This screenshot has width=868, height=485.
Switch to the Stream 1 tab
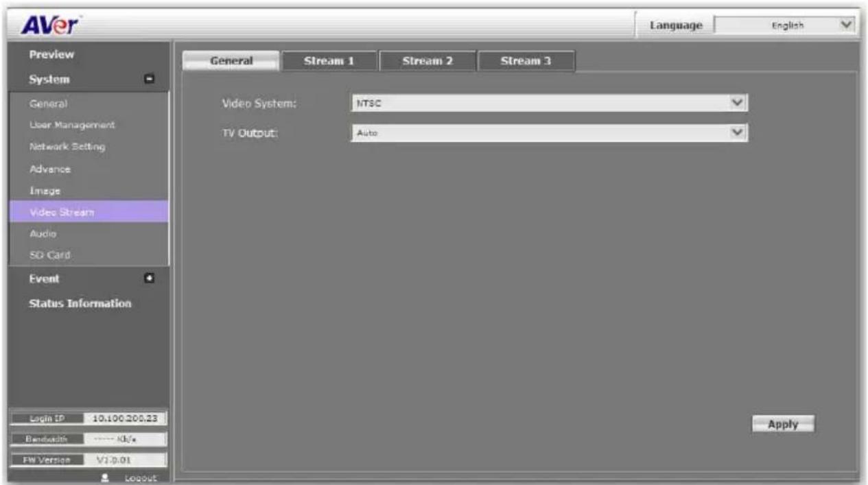pyautogui.click(x=329, y=61)
